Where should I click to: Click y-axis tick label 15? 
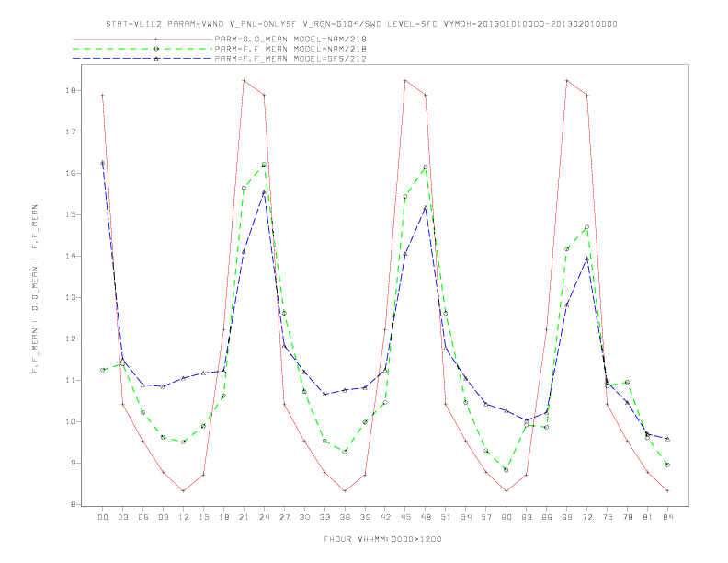click(70, 214)
